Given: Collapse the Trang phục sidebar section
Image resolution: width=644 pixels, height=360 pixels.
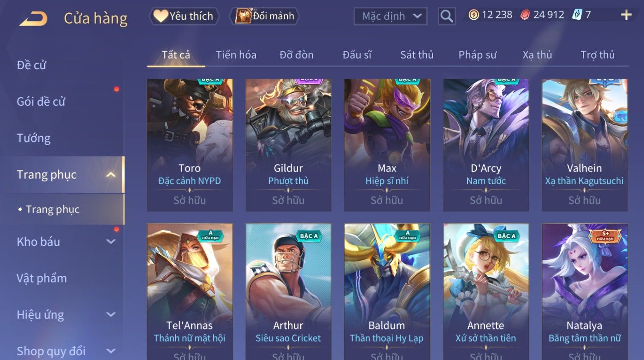Looking at the screenshot, I should pyautogui.click(x=111, y=174).
